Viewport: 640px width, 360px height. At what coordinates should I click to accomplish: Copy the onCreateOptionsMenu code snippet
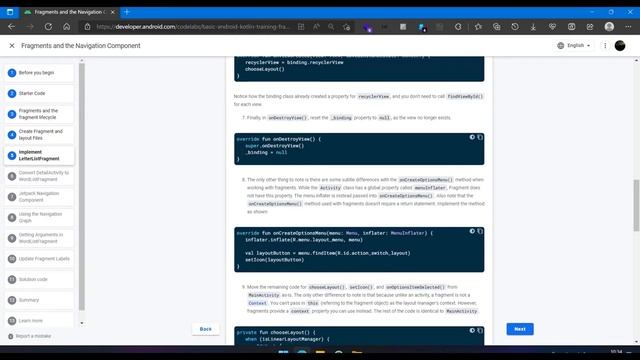click(480, 231)
